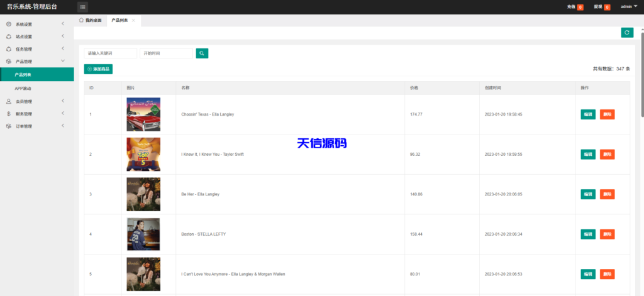Switch to the 我的桌面 tab
The image size is (644, 296).
(x=91, y=20)
